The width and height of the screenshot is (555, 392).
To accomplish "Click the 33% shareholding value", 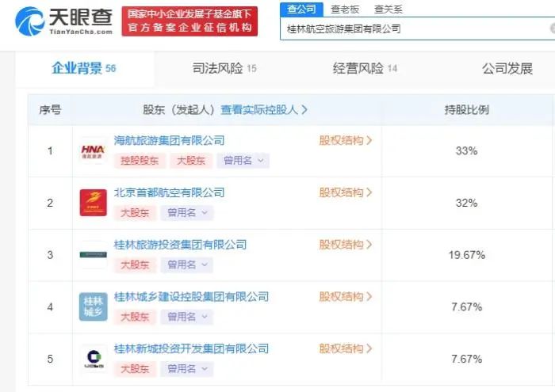I will [466, 151].
